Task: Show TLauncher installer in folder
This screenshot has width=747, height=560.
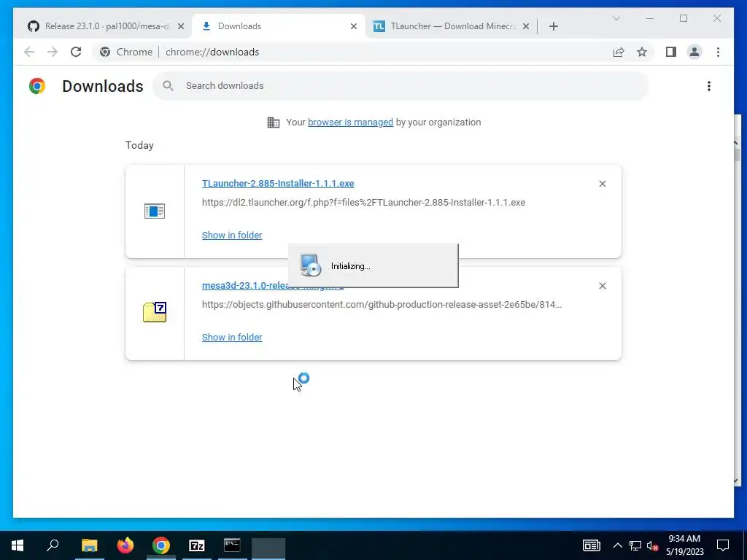Action: [x=232, y=236]
